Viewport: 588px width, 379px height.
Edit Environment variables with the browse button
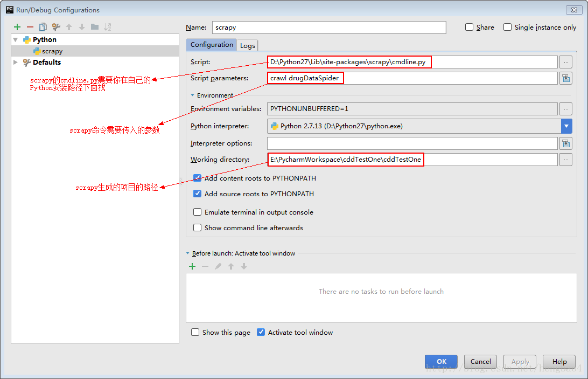(x=566, y=109)
